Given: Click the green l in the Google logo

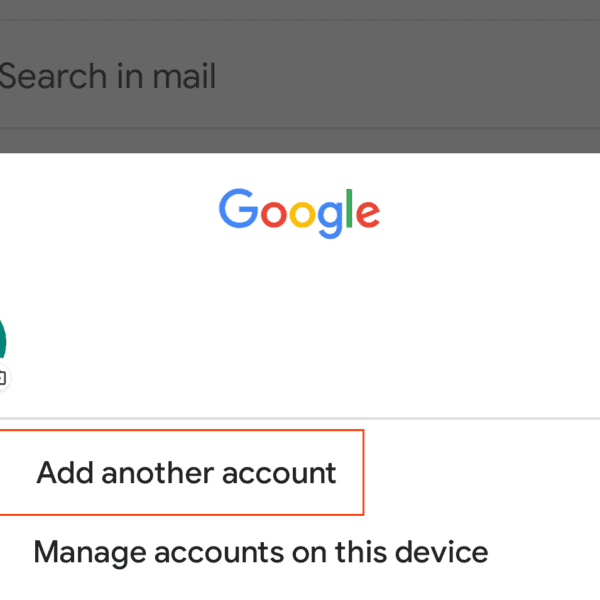Looking at the screenshot, I should click(x=348, y=206).
